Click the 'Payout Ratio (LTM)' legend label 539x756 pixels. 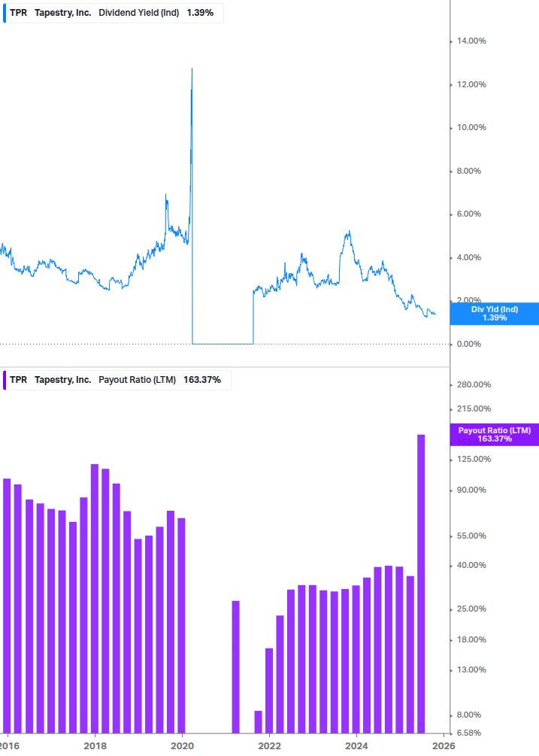137,380
